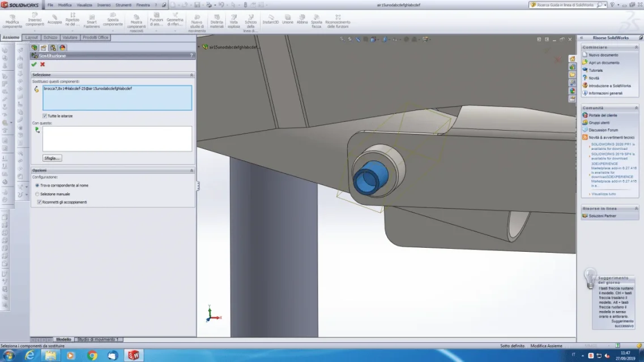Confirm substitution with green checkmark
644x362 pixels.
[x=34, y=64]
